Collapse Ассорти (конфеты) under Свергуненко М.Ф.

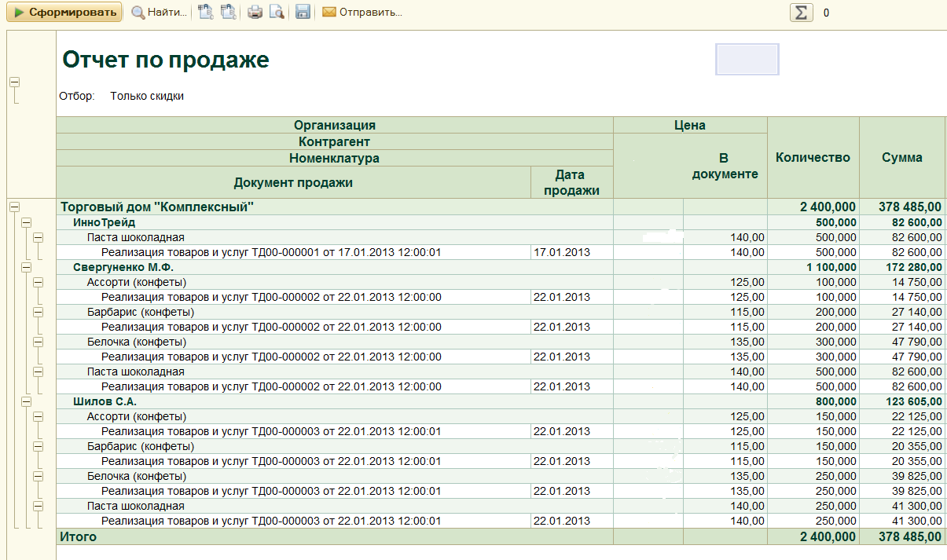[38, 283]
